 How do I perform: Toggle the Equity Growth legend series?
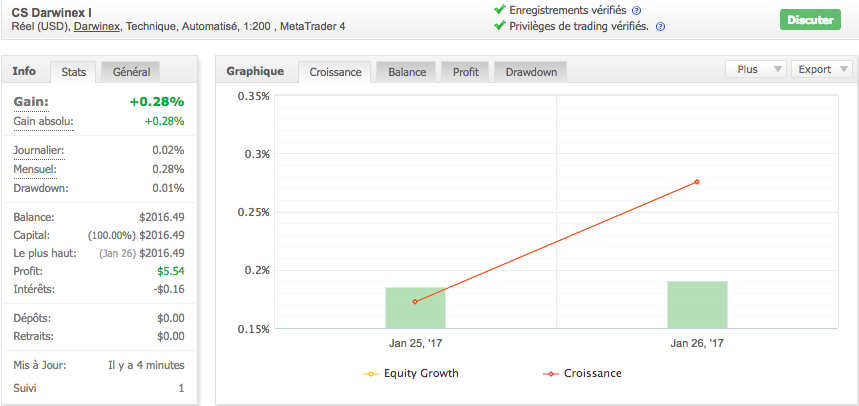click(x=411, y=374)
